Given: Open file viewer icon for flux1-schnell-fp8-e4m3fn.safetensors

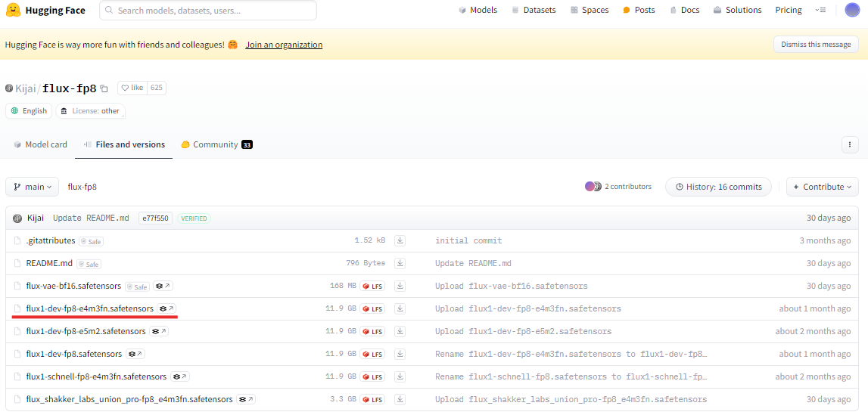Looking at the screenshot, I should click(180, 376).
